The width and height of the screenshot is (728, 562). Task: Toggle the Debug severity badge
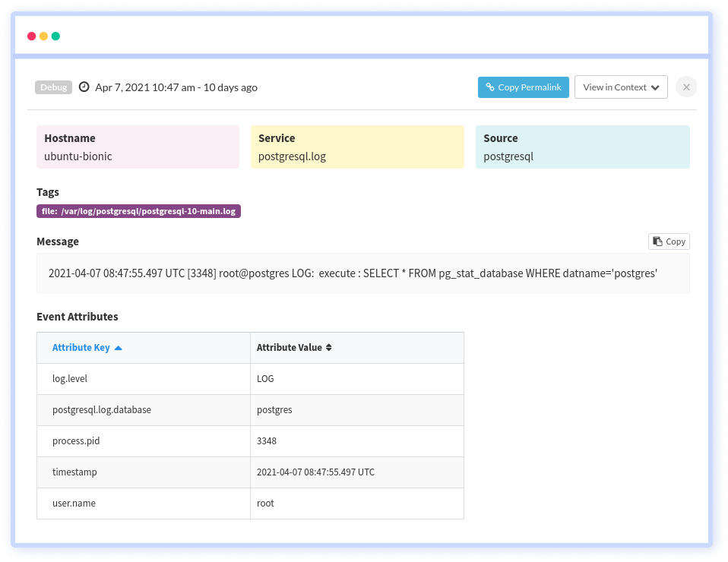click(53, 87)
